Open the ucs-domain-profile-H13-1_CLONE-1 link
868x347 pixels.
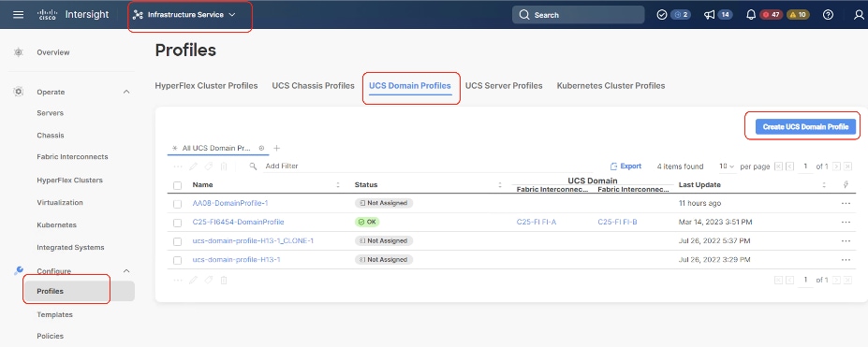tap(253, 241)
